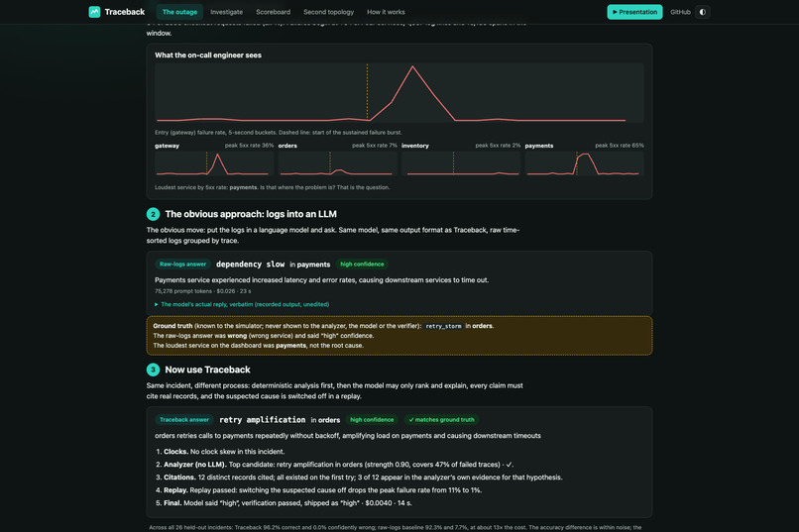
Task: Click the Traceback brand name
Action: pyautogui.click(x=125, y=12)
